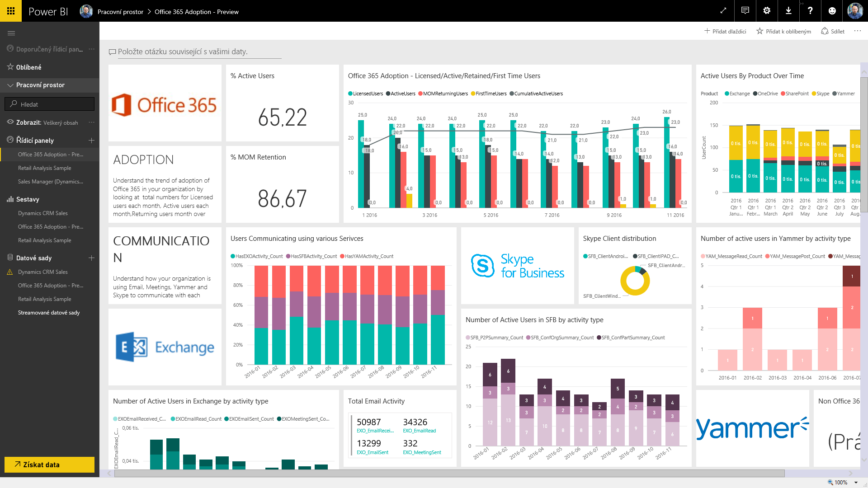Open Streamované datové sady item

pos(49,313)
